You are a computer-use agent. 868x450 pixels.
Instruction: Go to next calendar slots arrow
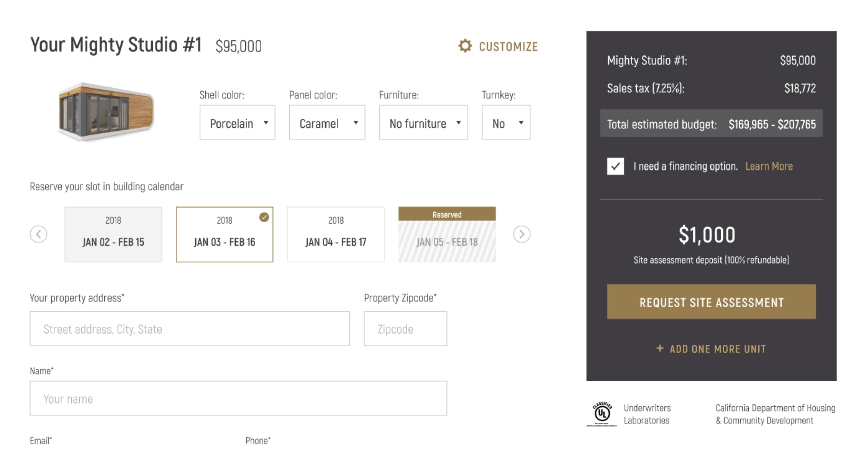coord(521,234)
